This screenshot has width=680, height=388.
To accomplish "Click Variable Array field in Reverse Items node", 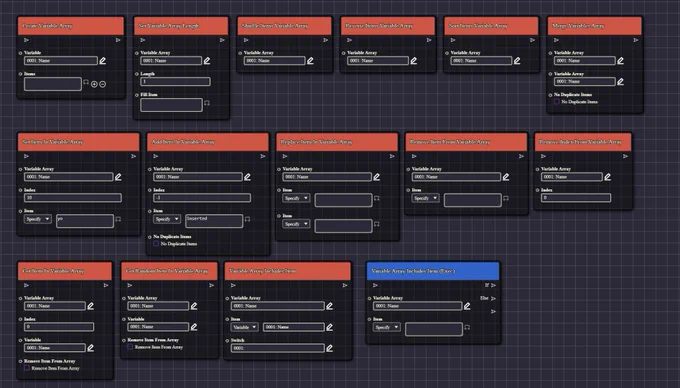I will 378,61.
